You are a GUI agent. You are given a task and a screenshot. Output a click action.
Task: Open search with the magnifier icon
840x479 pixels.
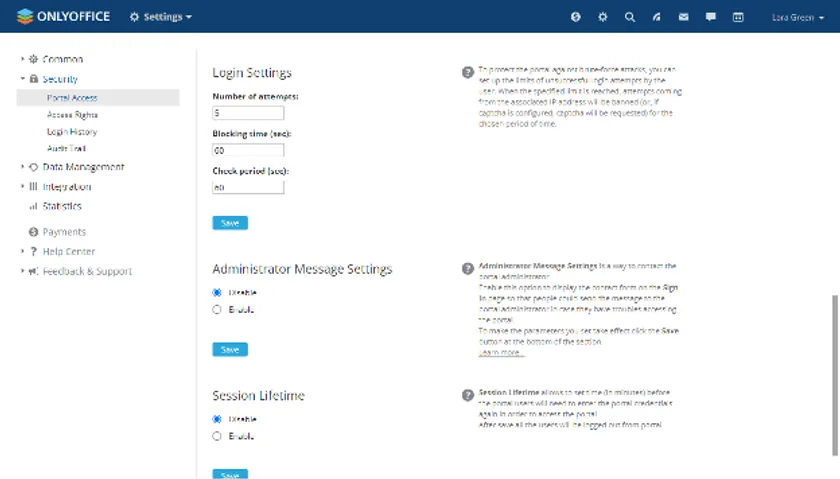630,17
